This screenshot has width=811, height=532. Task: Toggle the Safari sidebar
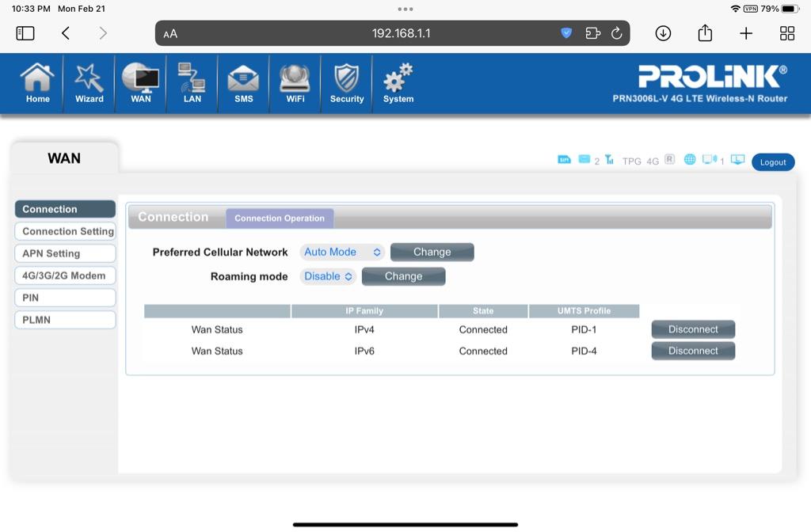(25, 33)
